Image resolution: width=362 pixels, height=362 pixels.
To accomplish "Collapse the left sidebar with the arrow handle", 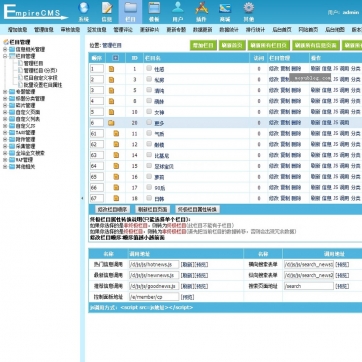I will 82,198.
